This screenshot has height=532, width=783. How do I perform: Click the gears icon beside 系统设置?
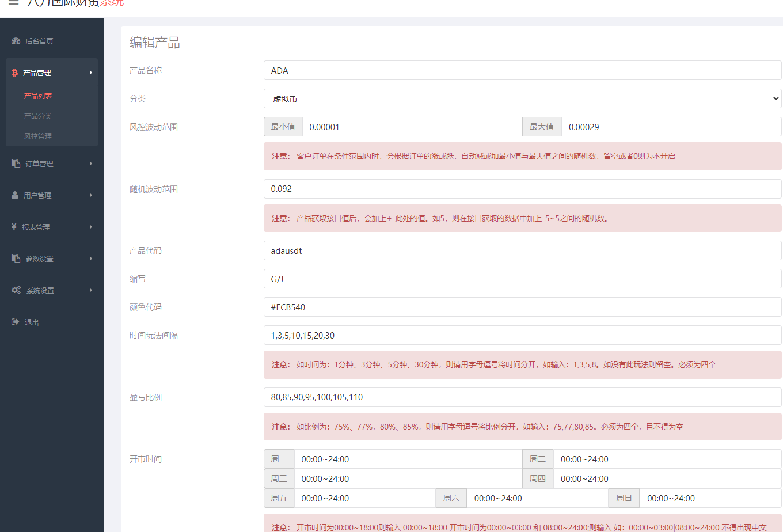[x=16, y=290]
